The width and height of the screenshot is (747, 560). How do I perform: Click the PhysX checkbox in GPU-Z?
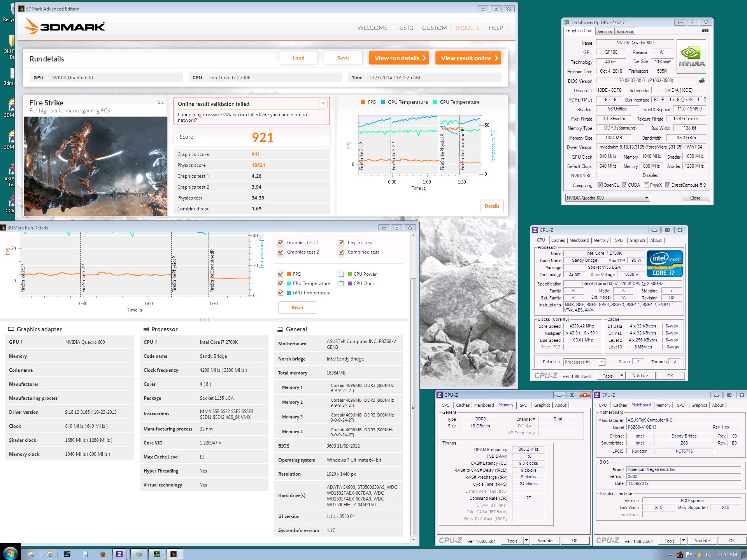(647, 185)
